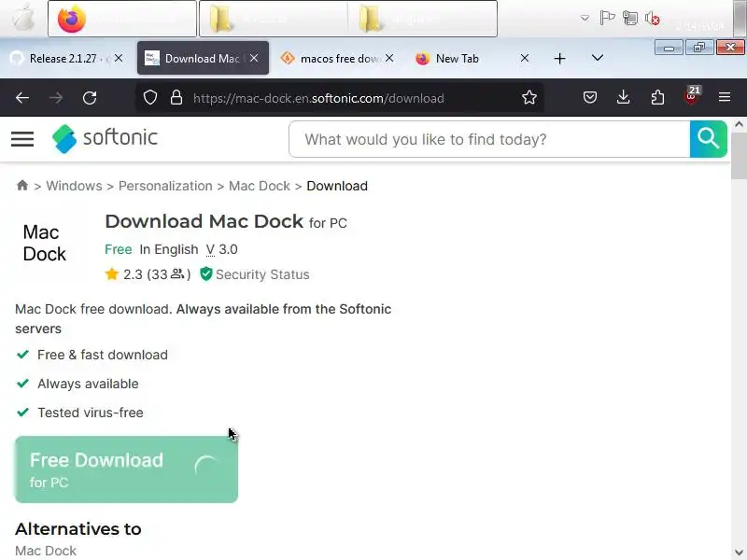Viewport: 747px width, 560px height.
Task: Expand the list all tabs chevron
Action: coord(598,58)
